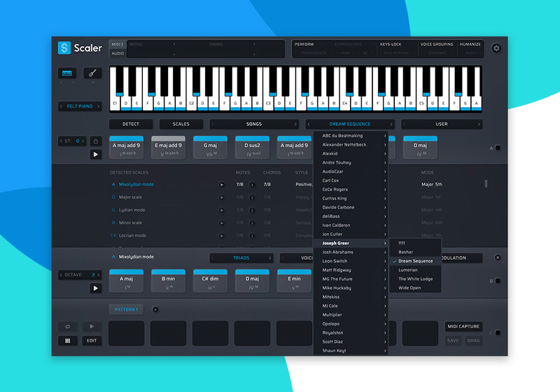The image size is (560, 392).
Task: Show info for C# Locrian mode
Action: click(x=252, y=236)
